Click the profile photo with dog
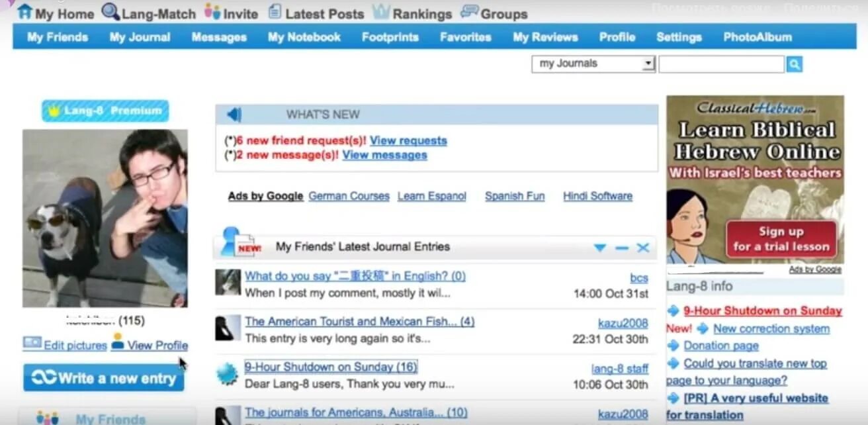Image resolution: width=868 pixels, height=425 pixels. click(x=105, y=218)
